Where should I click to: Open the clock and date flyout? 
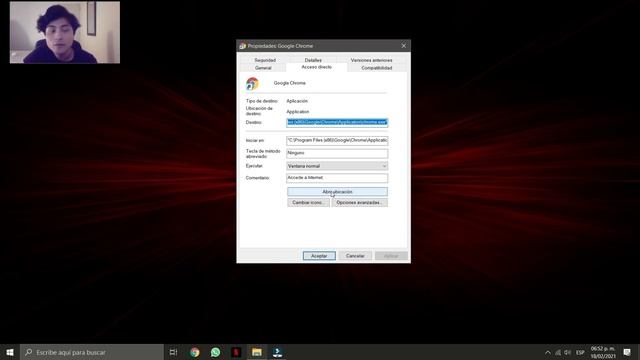pos(603,353)
